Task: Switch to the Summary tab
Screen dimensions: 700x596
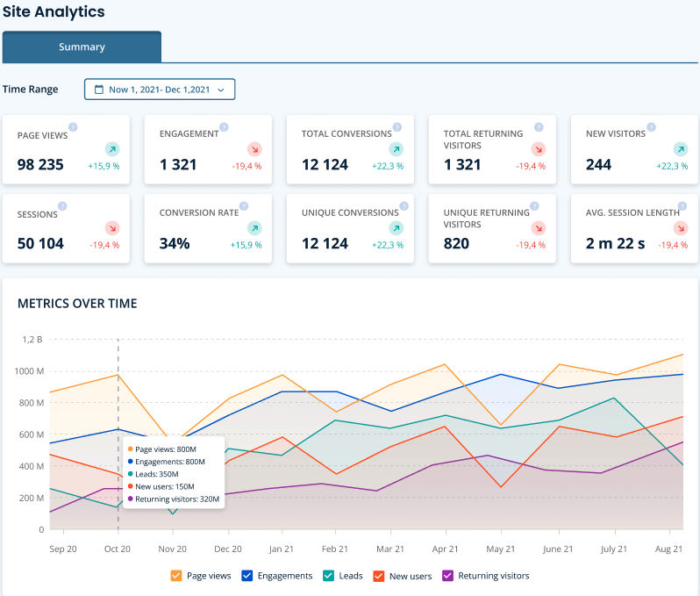Action: click(82, 47)
